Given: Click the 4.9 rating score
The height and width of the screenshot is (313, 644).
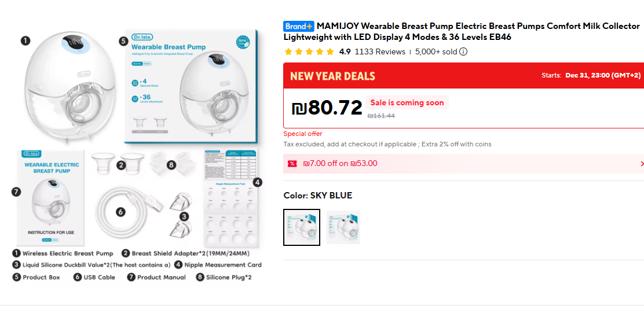Looking at the screenshot, I should (x=345, y=51).
